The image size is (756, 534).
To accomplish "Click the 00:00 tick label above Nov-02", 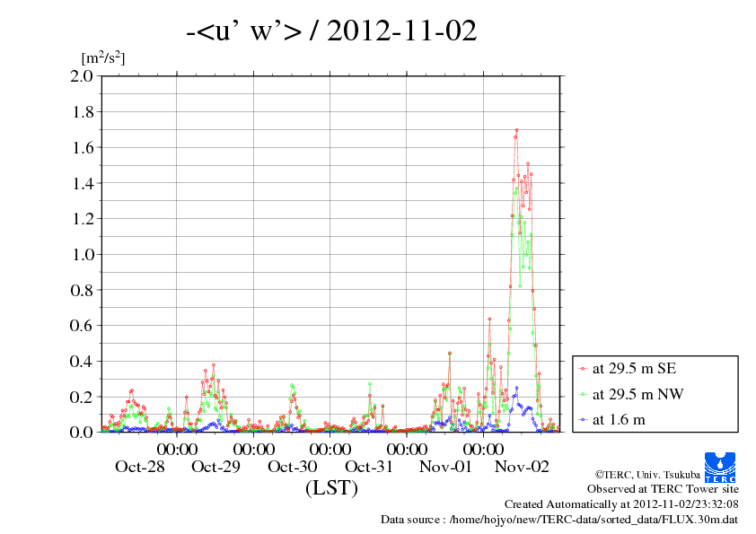I will click(x=483, y=450).
